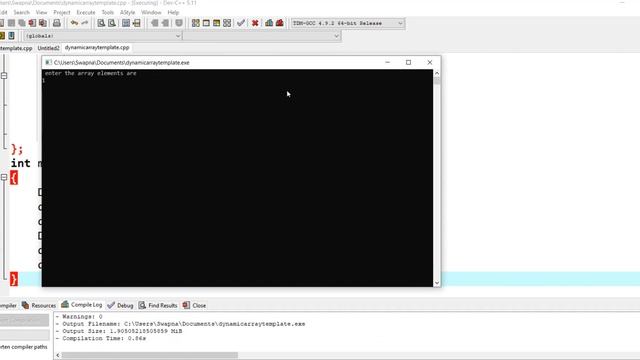The image size is (640, 360).
Task: Click the "Output Size" log line
Action: click(119, 331)
